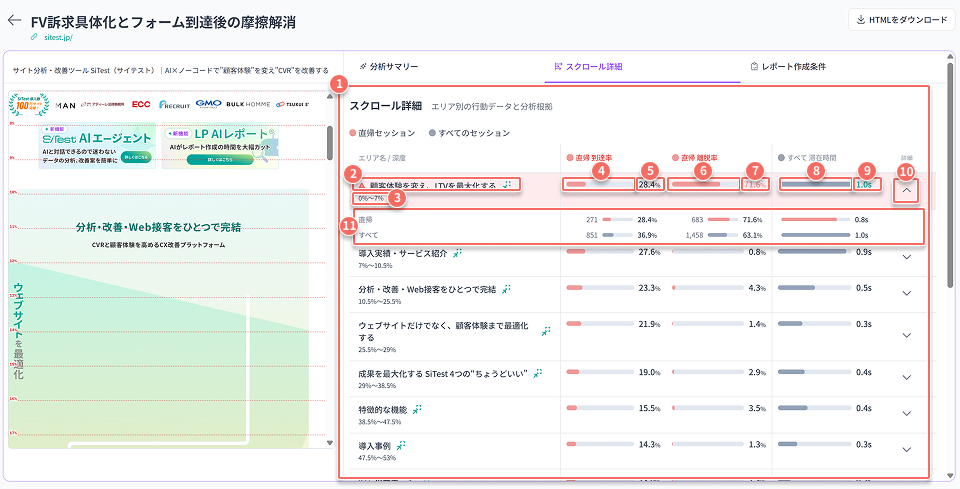Click 36.9% in the すべて detail row
The image size is (960, 489).
click(x=647, y=235)
